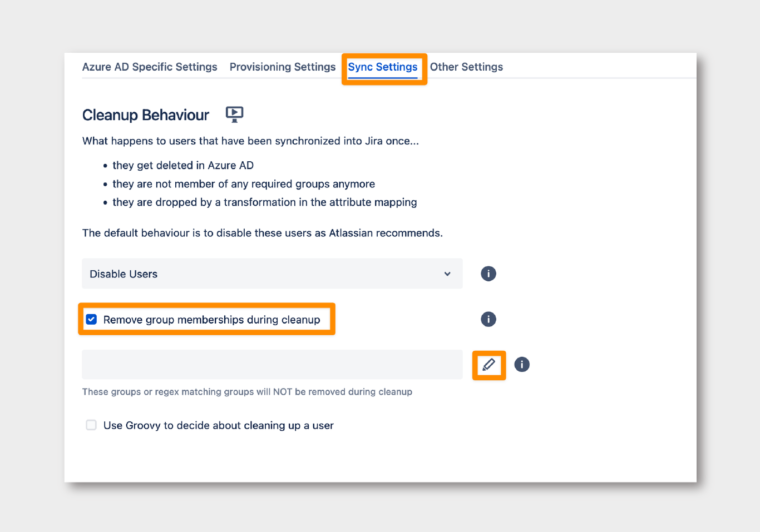Uncheck Remove group memberships during cleanup
The height and width of the screenshot is (532, 760).
point(91,319)
